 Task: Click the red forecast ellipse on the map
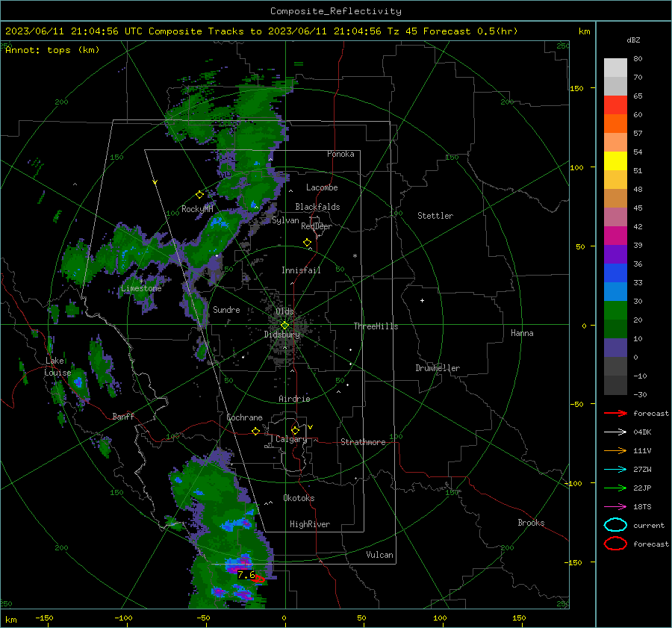(x=258, y=579)
